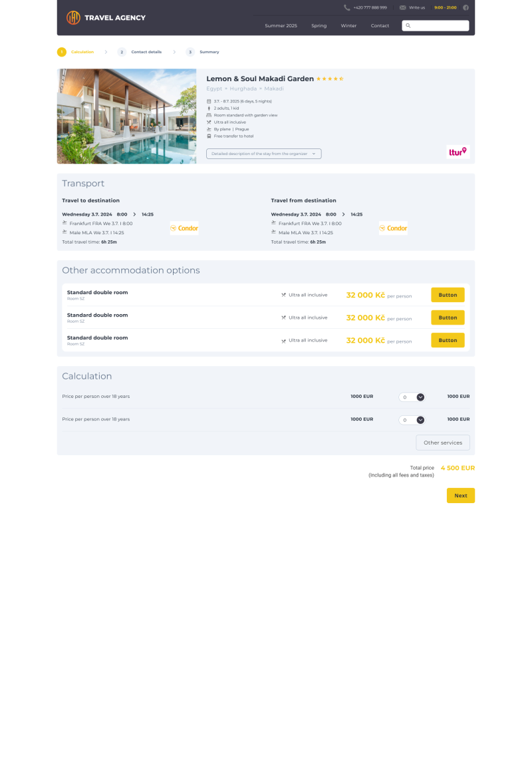The height and width of the screenshot is (784, 532).
Task: Click the calendar icon next to stay dates
Action: coord(209,101)
